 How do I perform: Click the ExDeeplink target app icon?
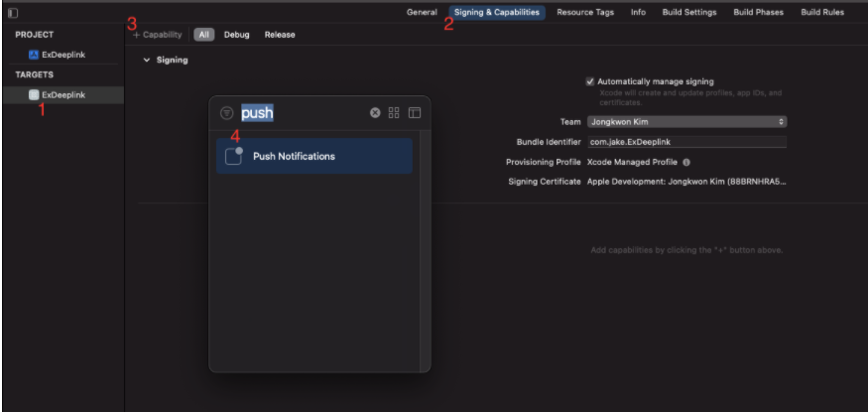click(x=33, y=94)
